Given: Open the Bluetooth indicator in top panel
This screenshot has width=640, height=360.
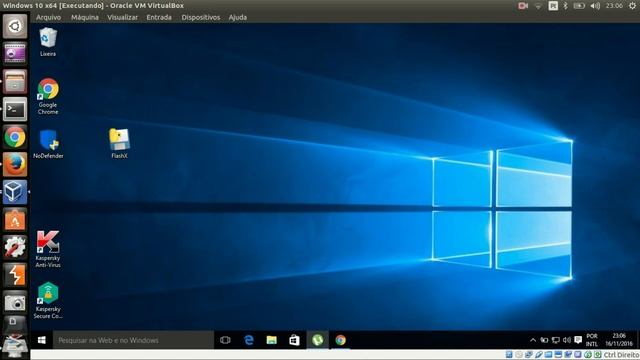Looking at the screenshot, I should click(565, 6).
